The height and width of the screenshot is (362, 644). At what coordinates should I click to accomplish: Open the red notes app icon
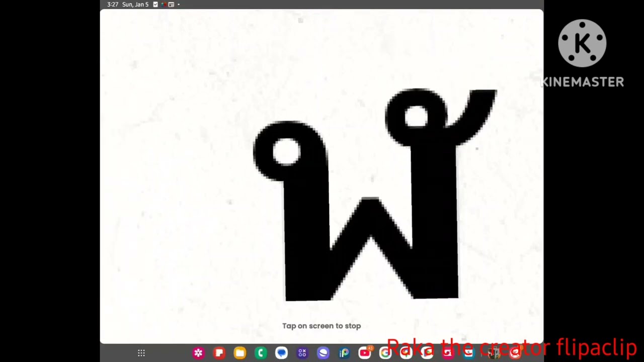click(x=219, y=353)
